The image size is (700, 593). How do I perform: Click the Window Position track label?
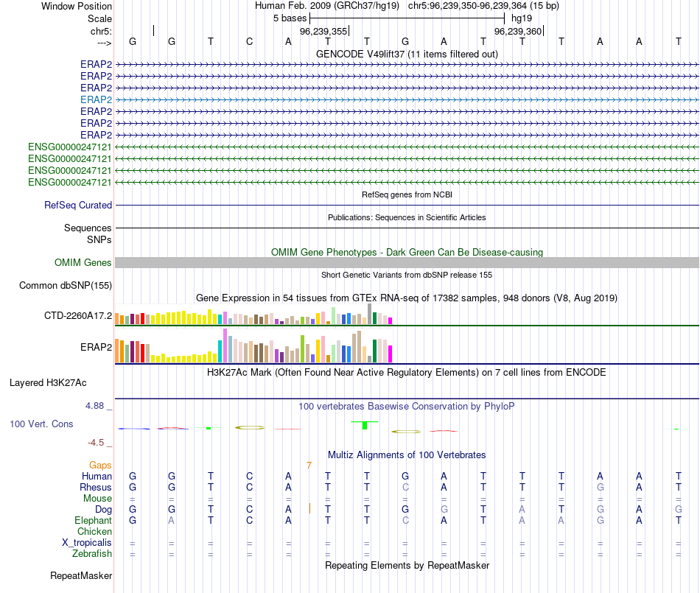(x=77, y=6)
